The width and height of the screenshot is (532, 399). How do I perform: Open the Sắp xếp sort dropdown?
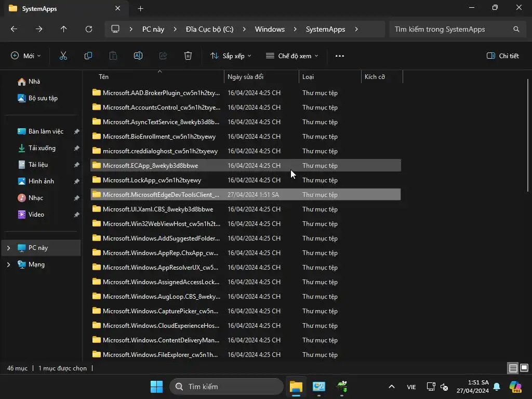[231, 56]
